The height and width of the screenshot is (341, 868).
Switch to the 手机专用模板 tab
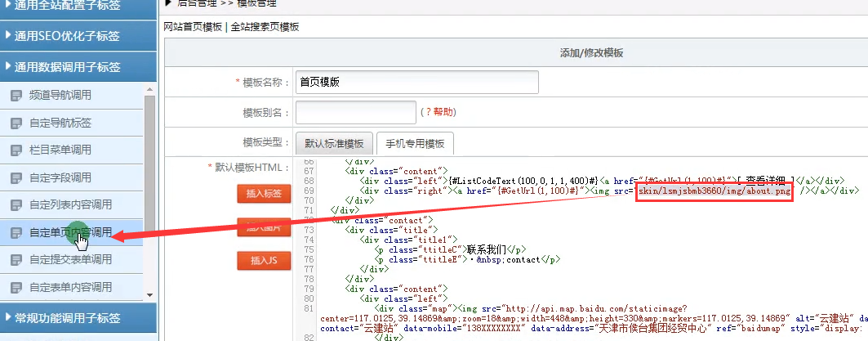pyautogui.click(x=415, y=143)
